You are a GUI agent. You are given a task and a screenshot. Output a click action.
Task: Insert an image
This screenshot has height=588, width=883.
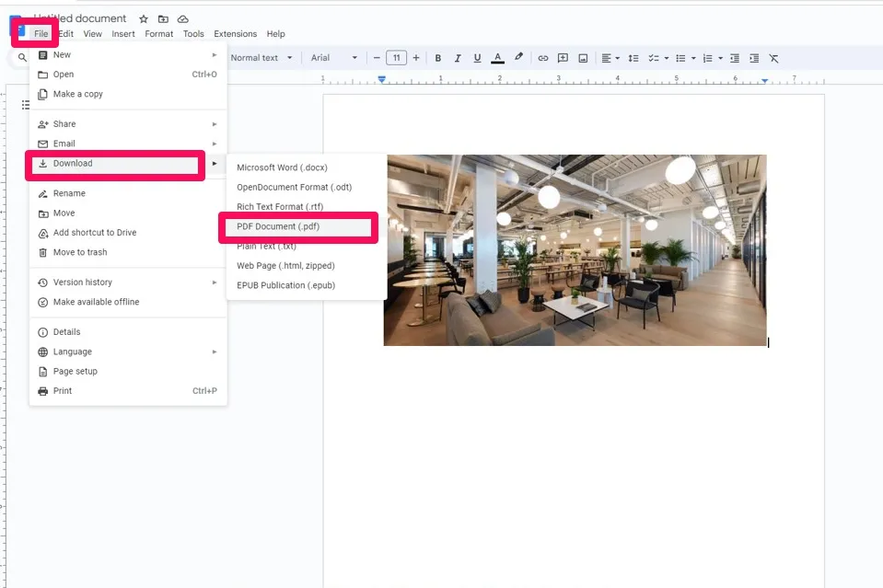[581, 57]
